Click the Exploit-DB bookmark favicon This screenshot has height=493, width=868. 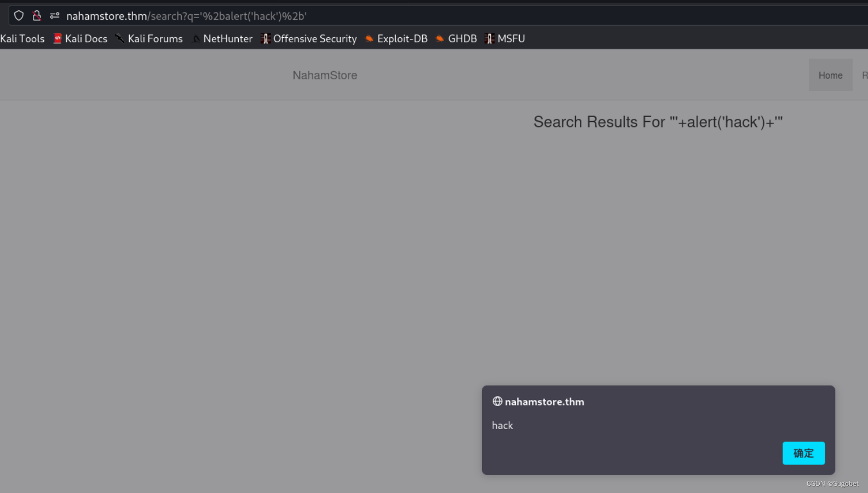coord(369,38)
